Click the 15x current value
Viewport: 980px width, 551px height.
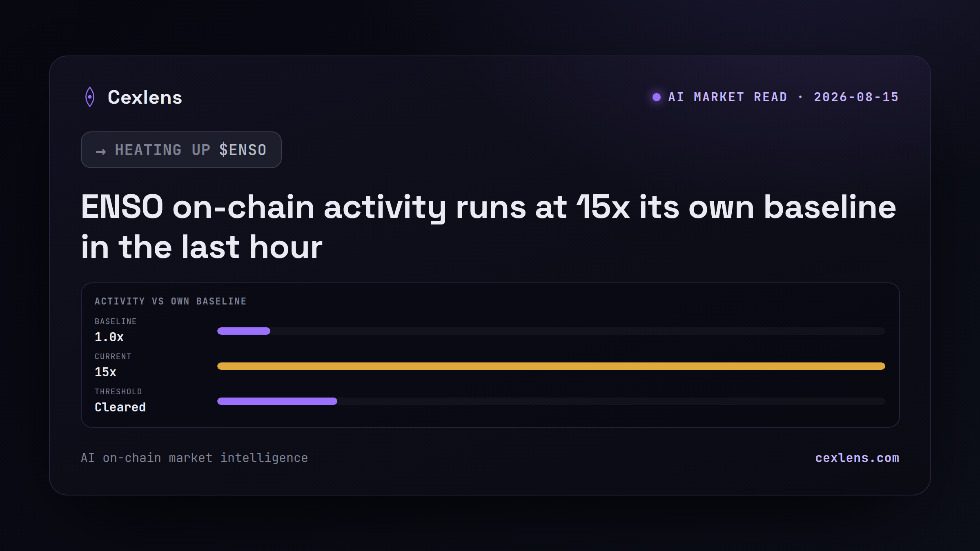(x=105, y=372)
